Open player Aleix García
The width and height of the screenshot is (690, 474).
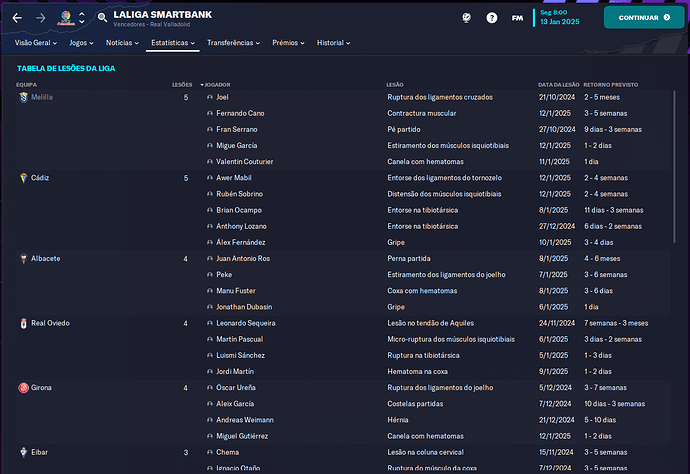(235, 404)
